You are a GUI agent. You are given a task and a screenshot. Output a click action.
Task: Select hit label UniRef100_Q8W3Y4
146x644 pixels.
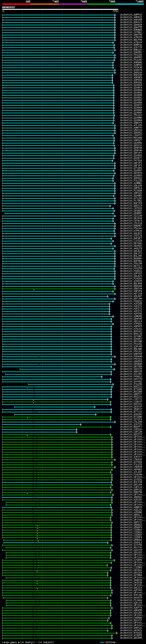131,123
